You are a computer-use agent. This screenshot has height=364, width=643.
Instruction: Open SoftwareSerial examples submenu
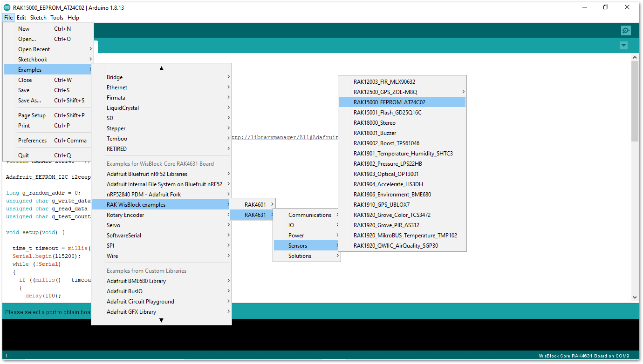pyautogui.click(x=161, y=236)
